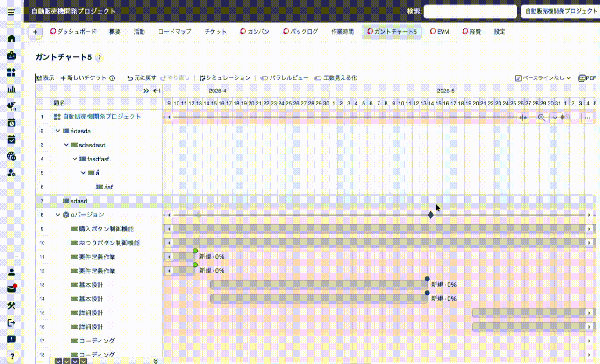Image resolution: width=600 pixels, height=364 pixels.
Task: Click the faded milestone diamond on αバージョン row
Action: [x=199, y=215]
